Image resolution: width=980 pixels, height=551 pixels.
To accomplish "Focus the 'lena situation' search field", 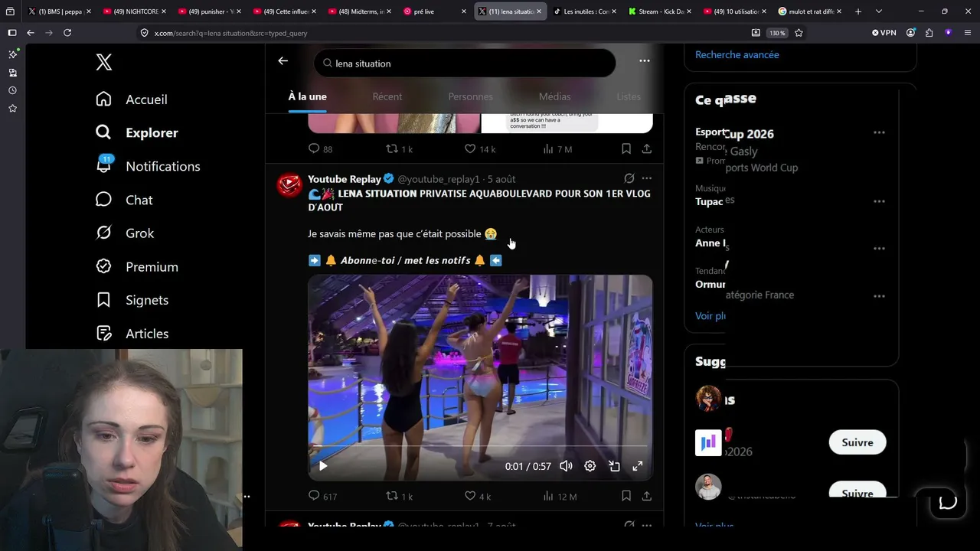I will 465,64.
